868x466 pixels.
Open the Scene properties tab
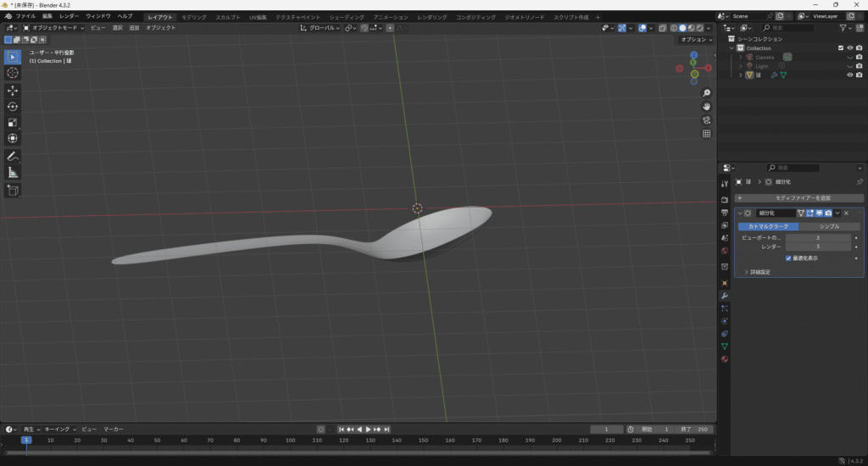tap(725, 238)
